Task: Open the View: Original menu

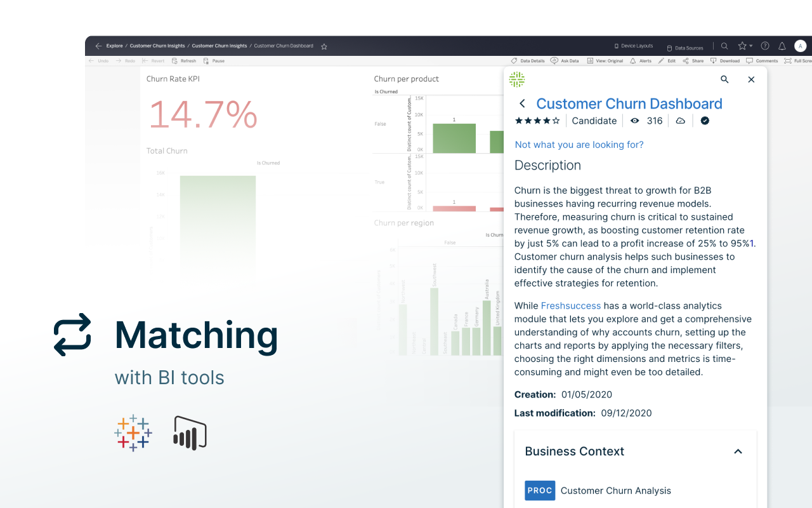Action: coord(605,61)
